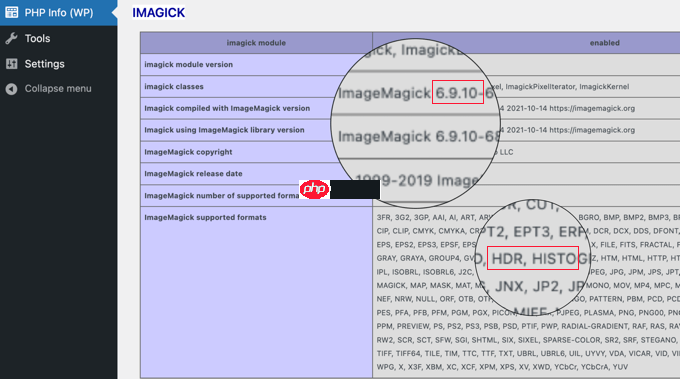Select formats line starting with 'CIP, CLIP'
The height and width of the screenshot is (379, 680).
528,231
